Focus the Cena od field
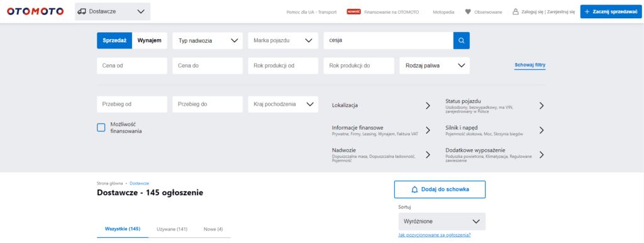 tap(132, 65)
